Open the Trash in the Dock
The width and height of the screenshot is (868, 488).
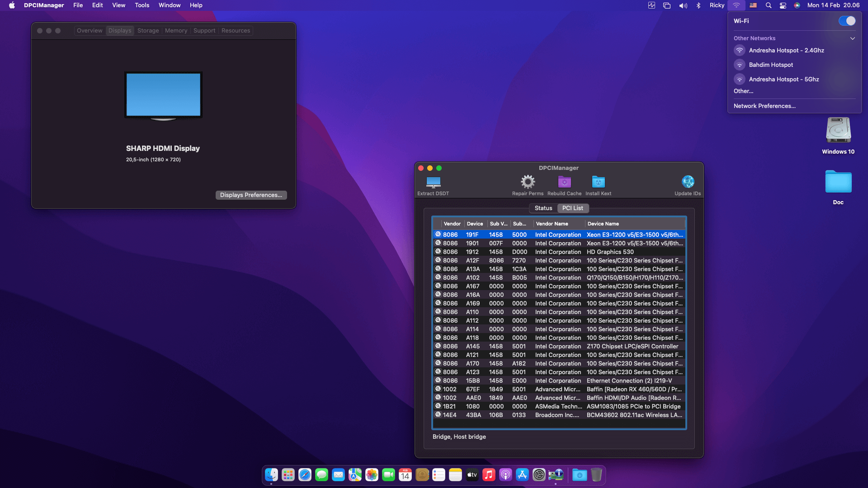click(596, 474)
